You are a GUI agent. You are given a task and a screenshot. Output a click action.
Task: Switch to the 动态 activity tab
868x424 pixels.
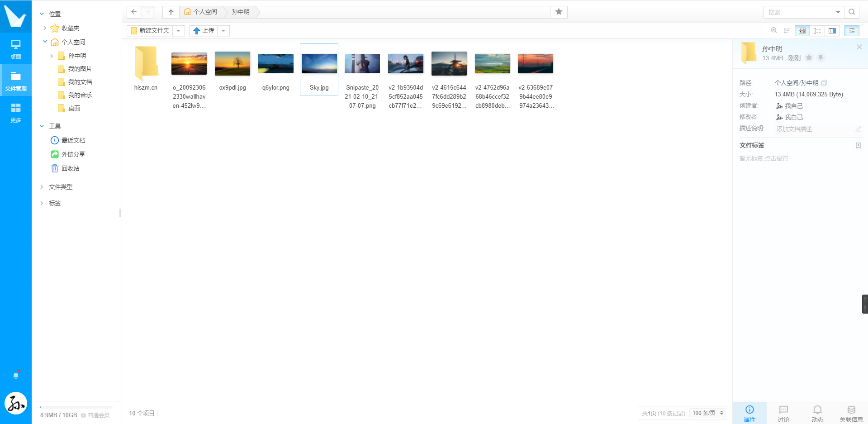(817, 413)
